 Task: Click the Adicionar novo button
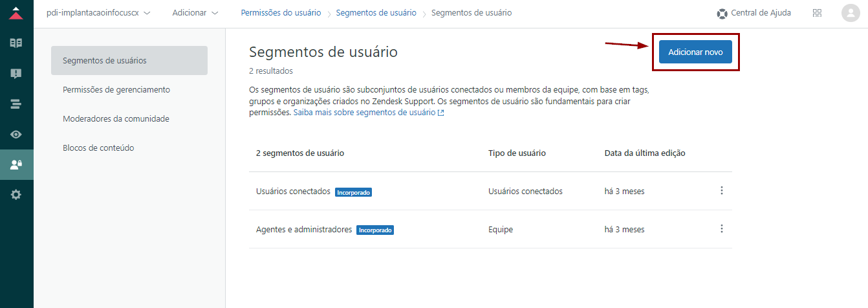695,52
